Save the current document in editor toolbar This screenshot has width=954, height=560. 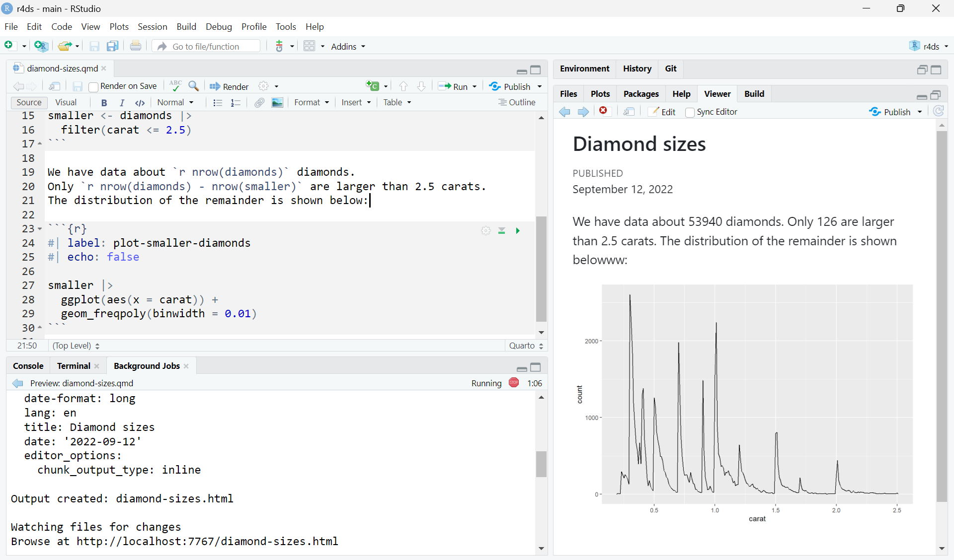click(77, 86)
